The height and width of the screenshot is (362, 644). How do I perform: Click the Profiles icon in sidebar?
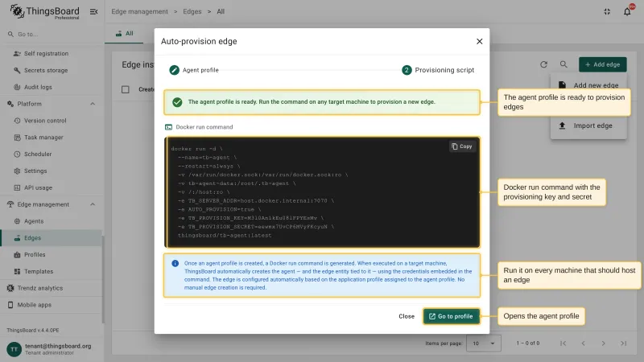tap(17, 255)
